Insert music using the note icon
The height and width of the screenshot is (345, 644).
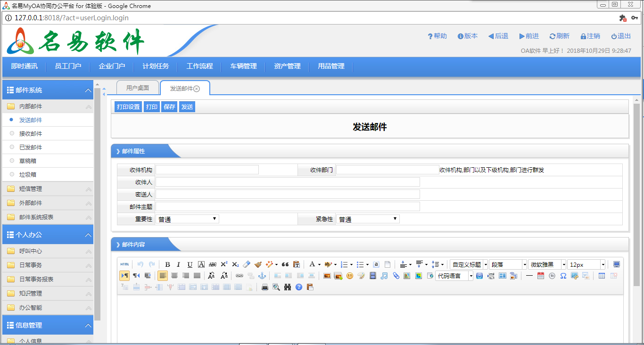pos(384,276)
